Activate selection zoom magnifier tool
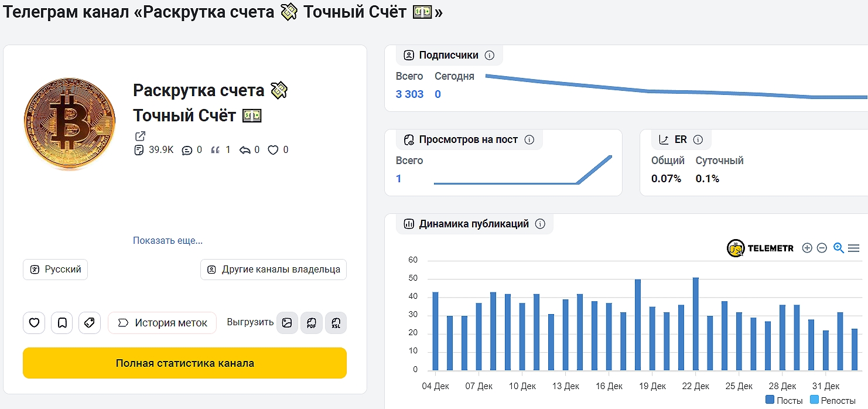Image resolution: width=868 pixels, height=409 pixels. coord(838,248)
